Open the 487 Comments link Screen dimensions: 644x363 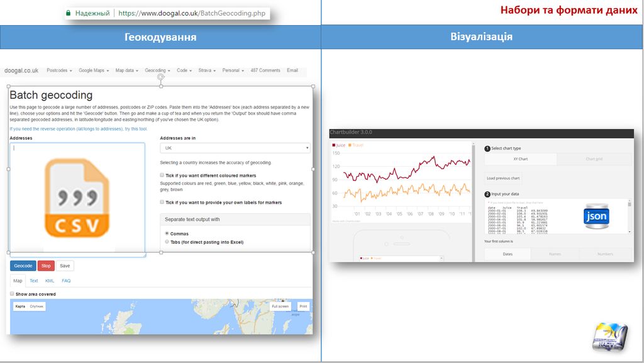(265, 70)
